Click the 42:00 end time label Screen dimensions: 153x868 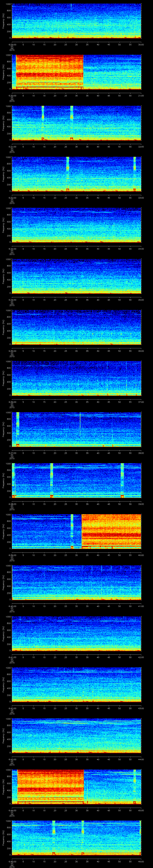pyautogui.click(x=141, y=657)
